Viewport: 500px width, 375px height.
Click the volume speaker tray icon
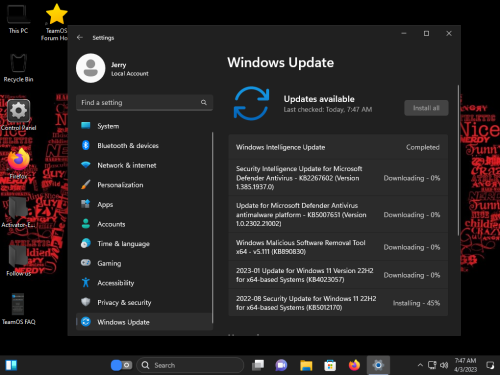tap(444, 365)
